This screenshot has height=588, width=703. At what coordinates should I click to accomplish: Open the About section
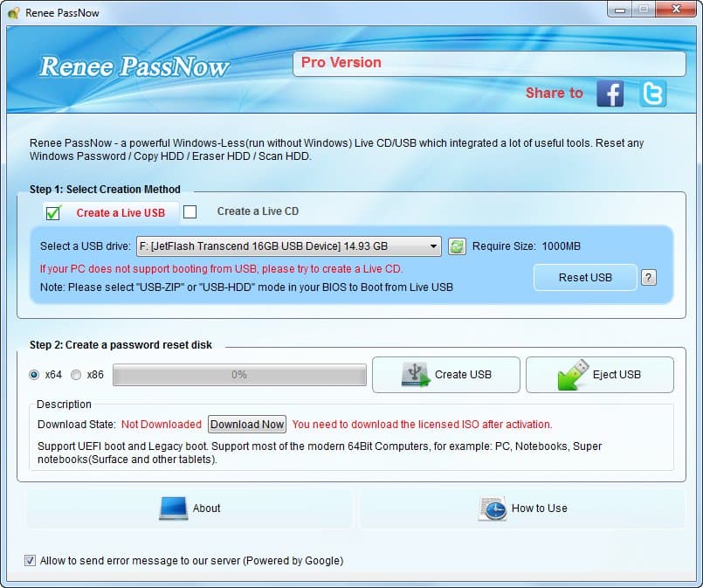click(x=190, y=508)
